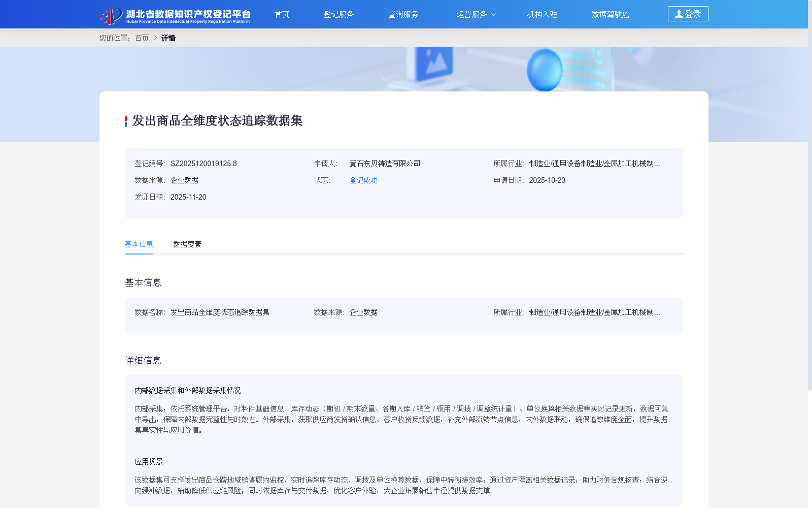Viewport: 812px width, 508px height.
Task: Click the 登记成功 status link
Action: 362,180
